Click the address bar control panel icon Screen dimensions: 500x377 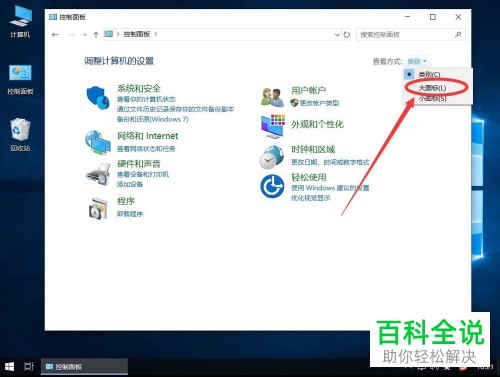[x=109, y=34]
